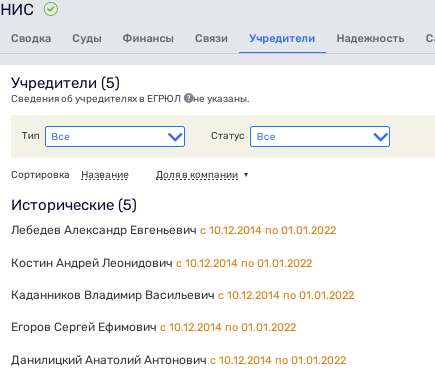Sort founders by Название

coord(105,175)
